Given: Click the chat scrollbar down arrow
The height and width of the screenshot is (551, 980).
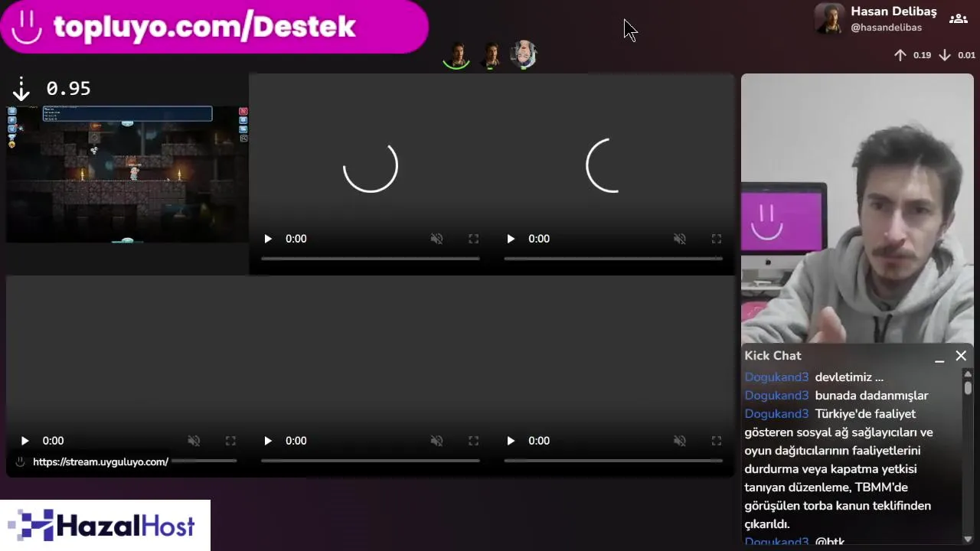Looking at the screenshot, I should (968, 538).
